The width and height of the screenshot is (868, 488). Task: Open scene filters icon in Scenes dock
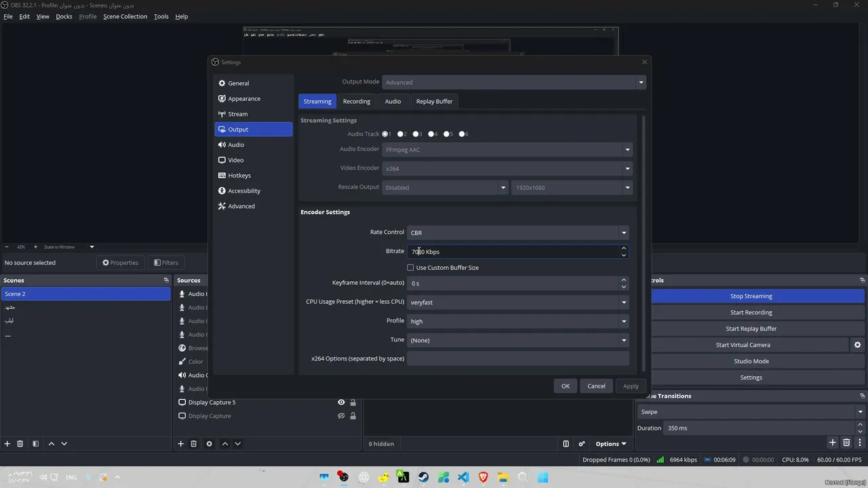point(35,444)
